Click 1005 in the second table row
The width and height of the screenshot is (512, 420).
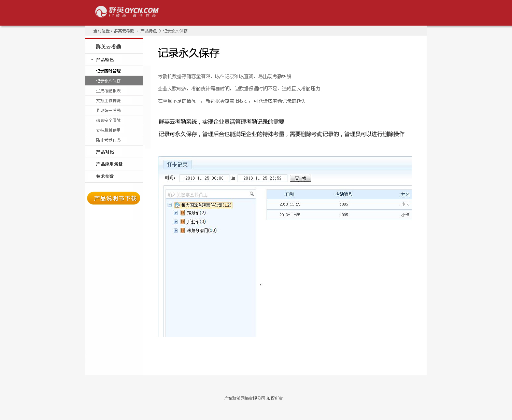344,215
